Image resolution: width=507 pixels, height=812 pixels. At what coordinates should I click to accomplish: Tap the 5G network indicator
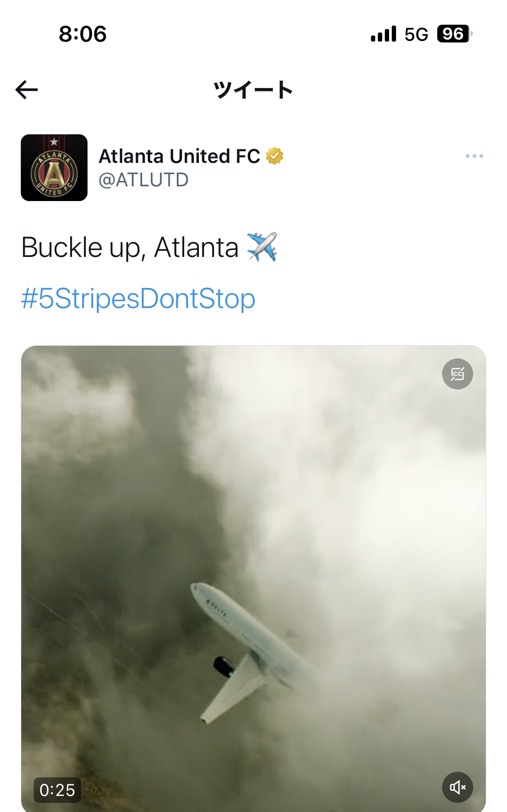tap(416, 34)
